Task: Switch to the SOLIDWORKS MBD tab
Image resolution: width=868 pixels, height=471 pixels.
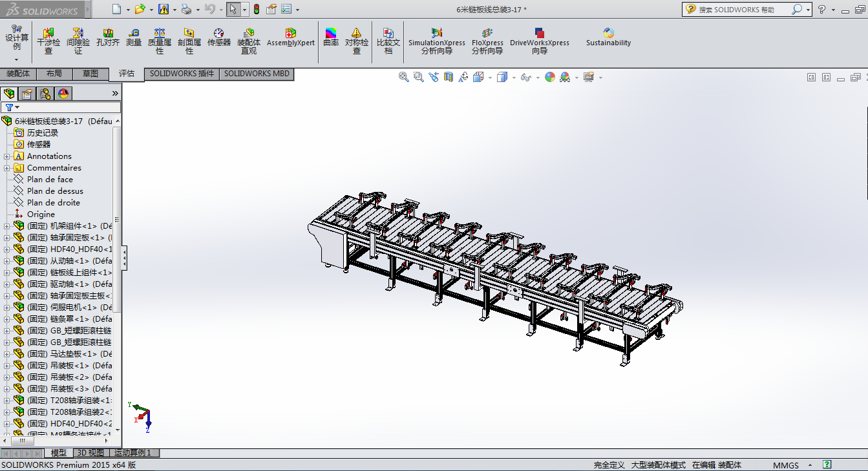Action: [257, 74]
